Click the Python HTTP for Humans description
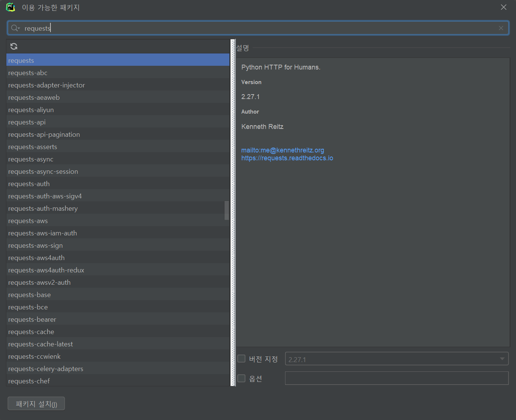 (x=281, y=67)
